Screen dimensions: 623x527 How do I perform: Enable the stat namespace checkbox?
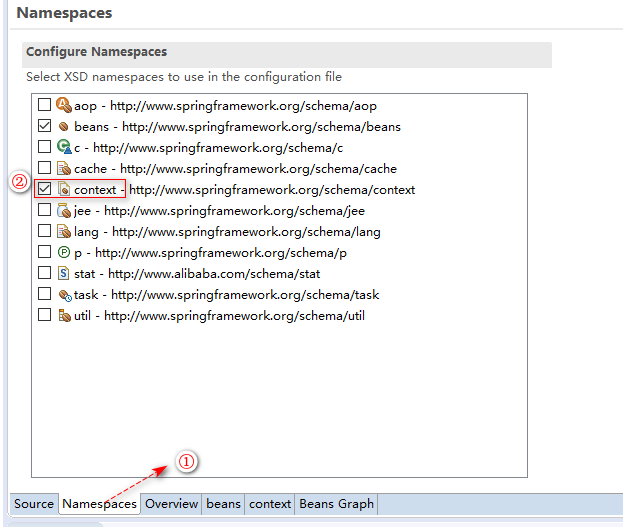[44, 273]
